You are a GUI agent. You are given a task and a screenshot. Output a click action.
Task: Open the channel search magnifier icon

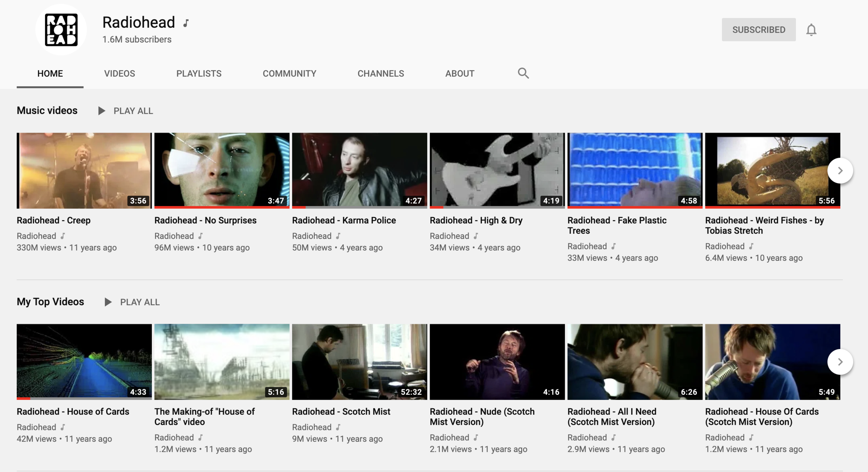[523, 73]
